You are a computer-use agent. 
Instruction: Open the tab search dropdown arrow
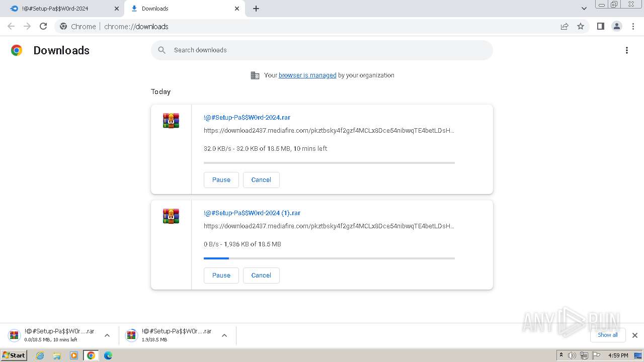pyautogui.click(x=584, y=9)
